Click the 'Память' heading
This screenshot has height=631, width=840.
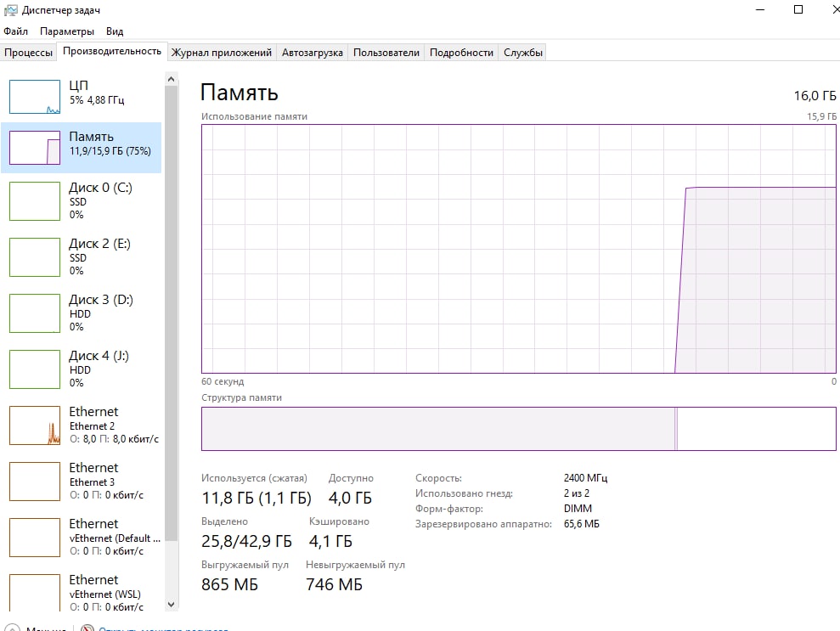click(x=240, y=93)
